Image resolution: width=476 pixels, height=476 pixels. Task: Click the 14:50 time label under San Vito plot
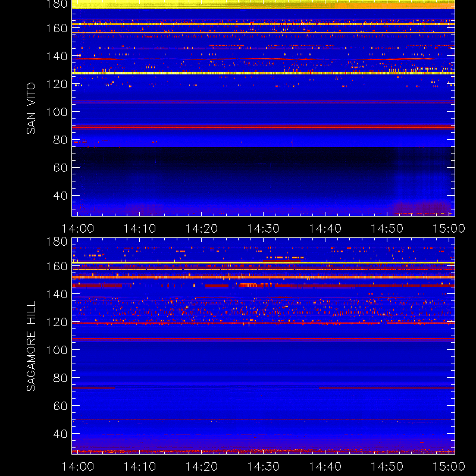[x=387, y=228]
